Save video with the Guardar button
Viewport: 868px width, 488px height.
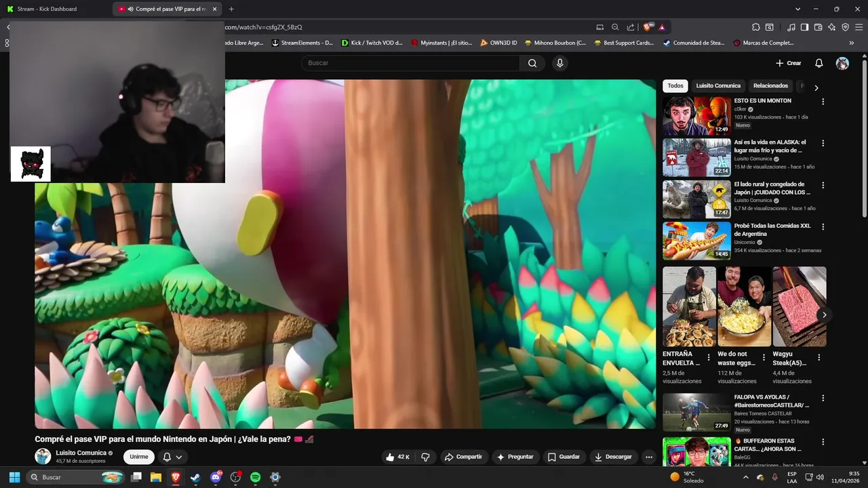[x=564, y=457]
